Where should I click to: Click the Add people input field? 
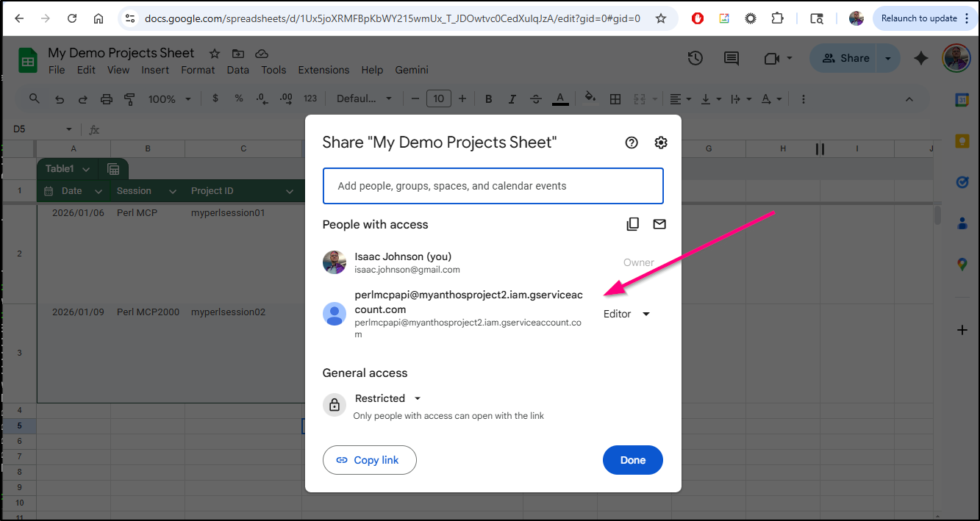pyautogui.click(x=493, y=186)
